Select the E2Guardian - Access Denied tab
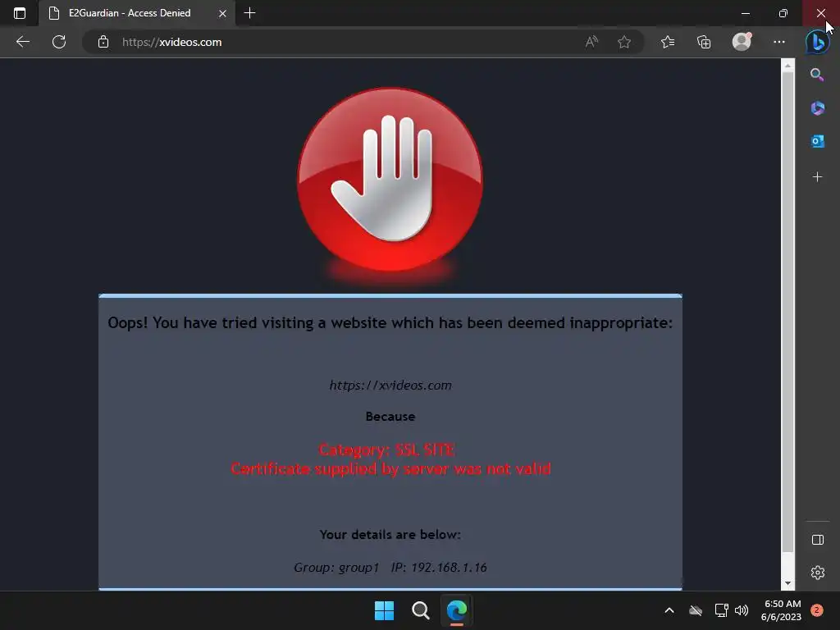This screenshot has height=630, width=840. pos(137,13)
